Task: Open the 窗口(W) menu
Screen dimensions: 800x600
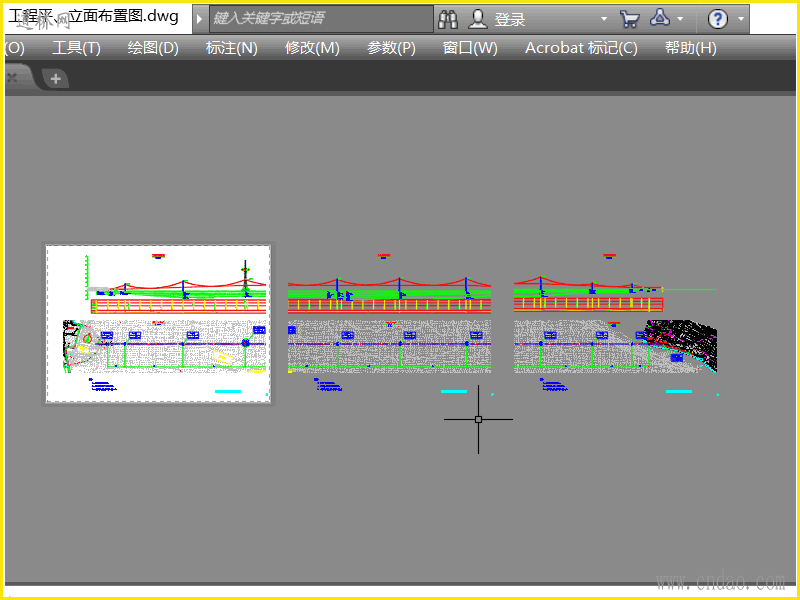Action: (470, 48)
